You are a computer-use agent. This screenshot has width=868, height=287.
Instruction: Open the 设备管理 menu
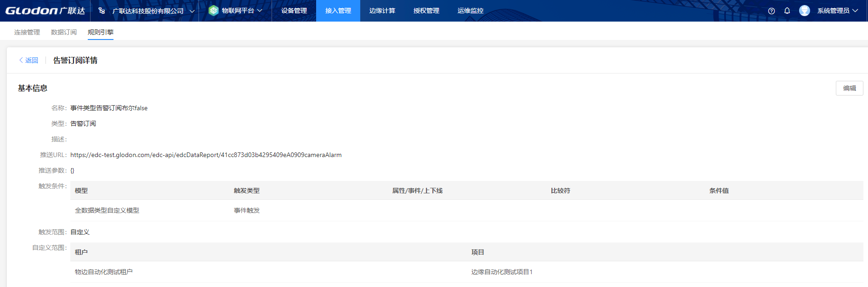click(294, 11)
